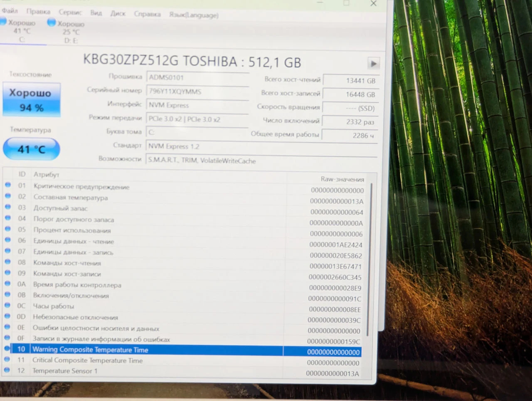
Task: Open the Правка menu
Action: point(38,11)
